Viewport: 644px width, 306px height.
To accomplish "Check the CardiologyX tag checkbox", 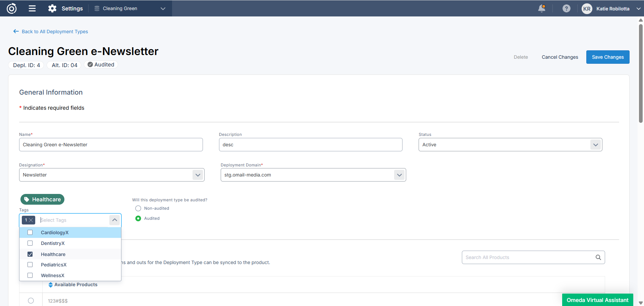I will point(30,233).
